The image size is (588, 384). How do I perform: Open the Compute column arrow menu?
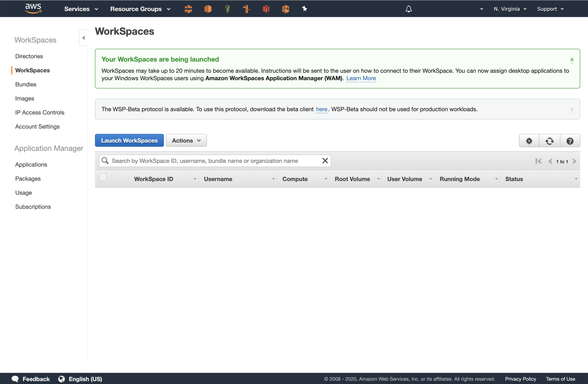coord(326,179)
